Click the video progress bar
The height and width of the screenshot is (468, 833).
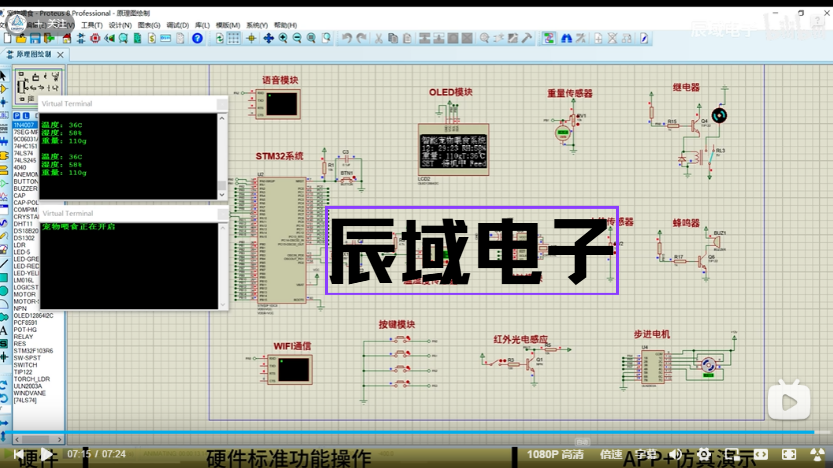click(x=416, y=432)
